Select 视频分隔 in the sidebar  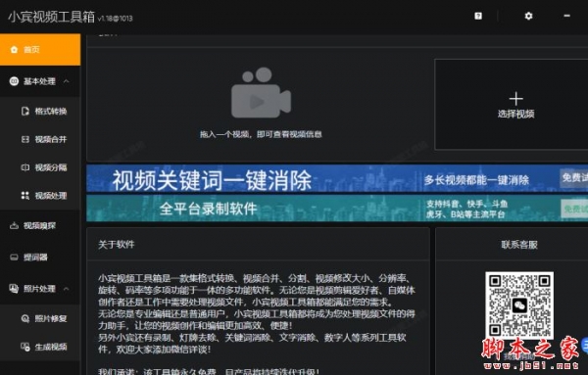(x=40, y=167)
